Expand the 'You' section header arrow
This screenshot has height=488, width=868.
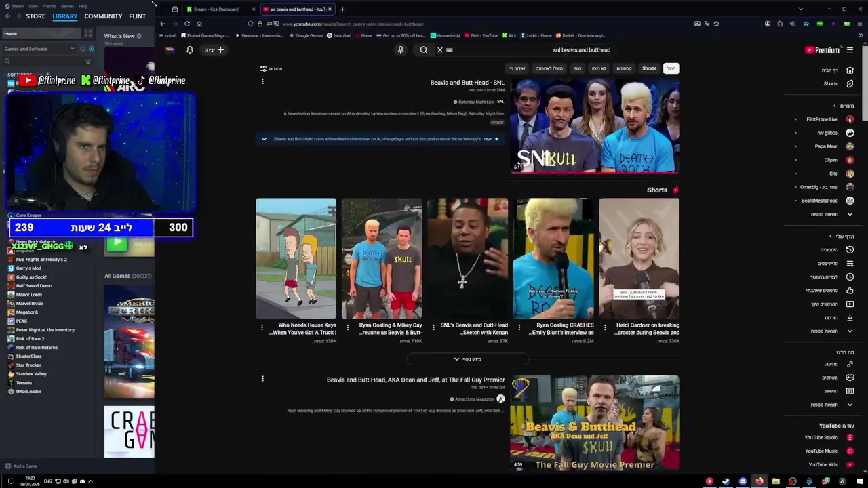coord(831,236)
